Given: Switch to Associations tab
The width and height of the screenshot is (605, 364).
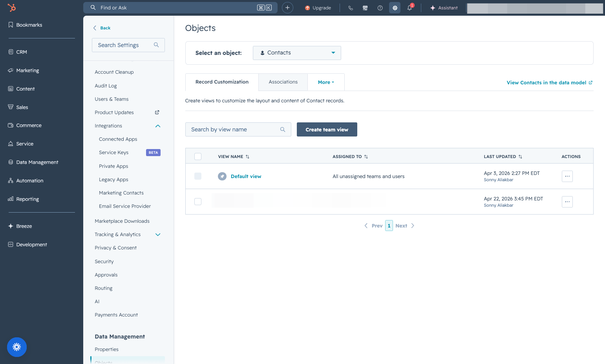Looking at the screenshot, I should [283, 82].
